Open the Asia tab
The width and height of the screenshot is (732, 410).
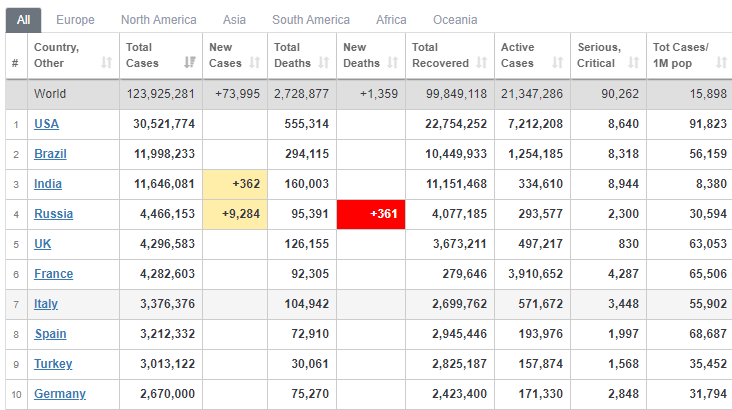click(234, 20)
